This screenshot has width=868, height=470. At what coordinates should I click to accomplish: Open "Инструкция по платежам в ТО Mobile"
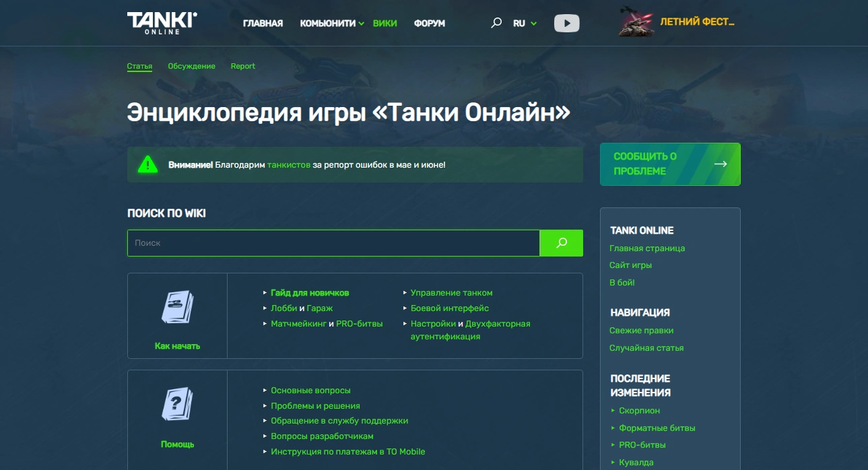pos(348,452)
